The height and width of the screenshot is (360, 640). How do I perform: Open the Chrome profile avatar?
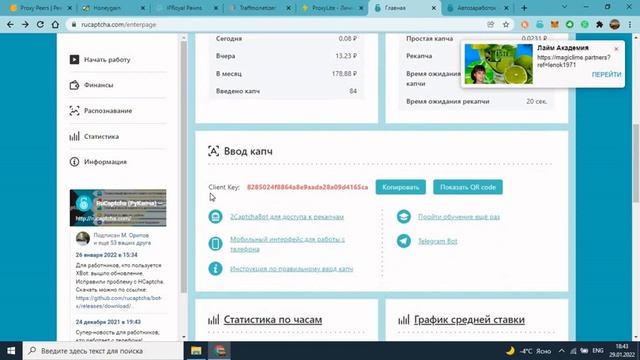tap(615, 24)
